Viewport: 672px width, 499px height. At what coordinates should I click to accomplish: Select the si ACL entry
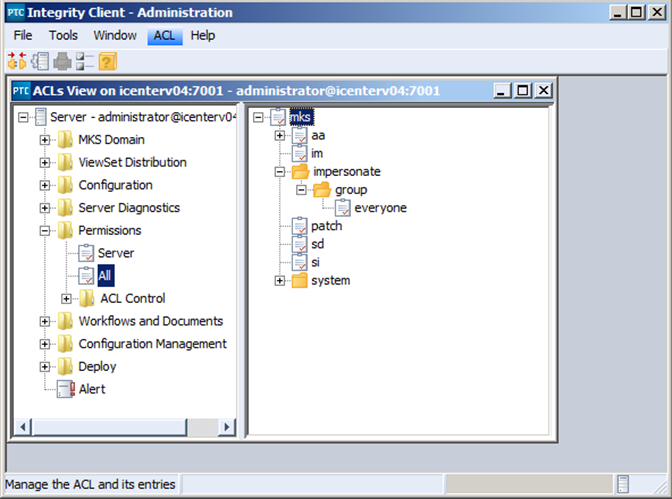tap(315, 262)
